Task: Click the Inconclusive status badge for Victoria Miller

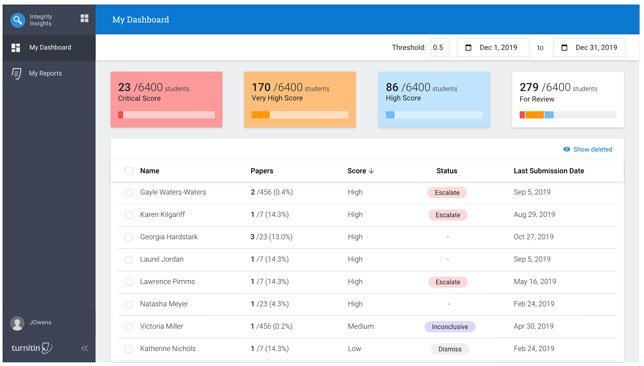Action: (x=450, y=327)
